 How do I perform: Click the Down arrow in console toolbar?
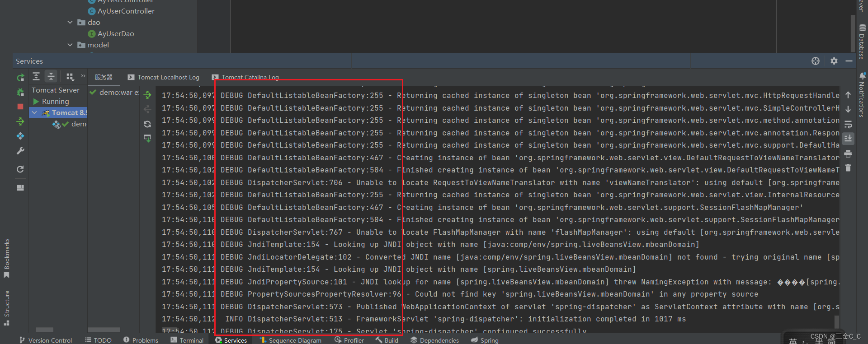(848, 109)
